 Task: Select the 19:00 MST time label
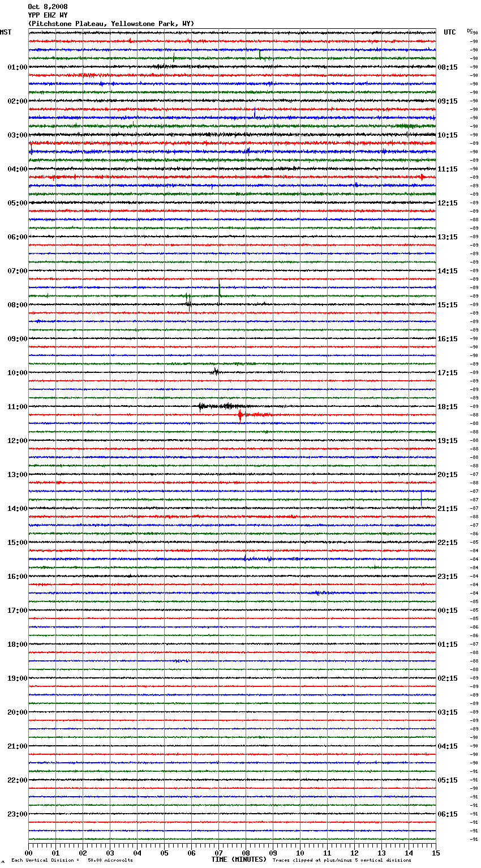point(18,678)
